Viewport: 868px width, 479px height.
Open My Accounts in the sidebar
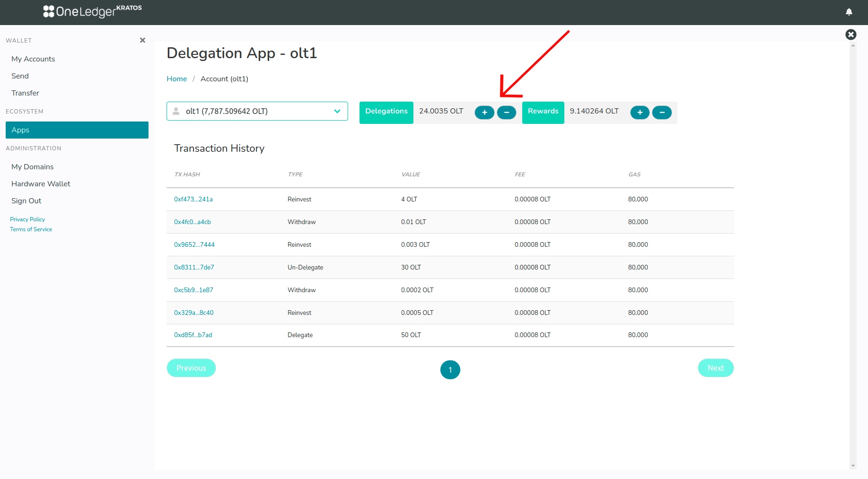(33, 59)
